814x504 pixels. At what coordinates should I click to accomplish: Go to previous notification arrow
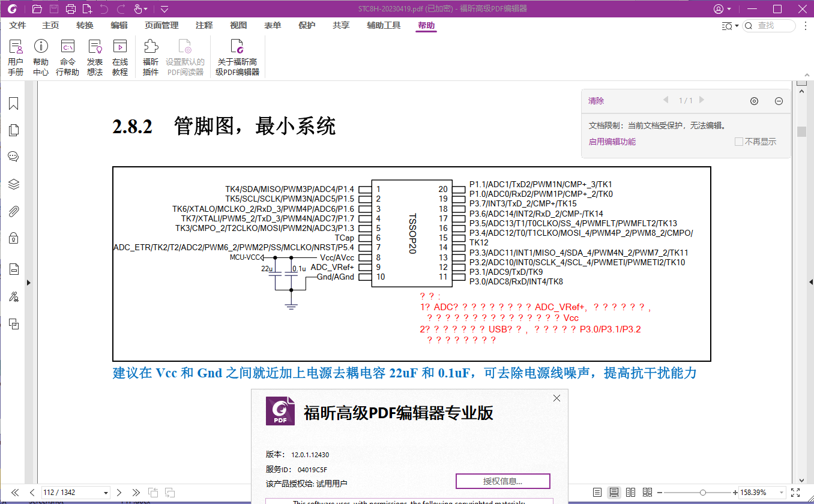point(666,100)
